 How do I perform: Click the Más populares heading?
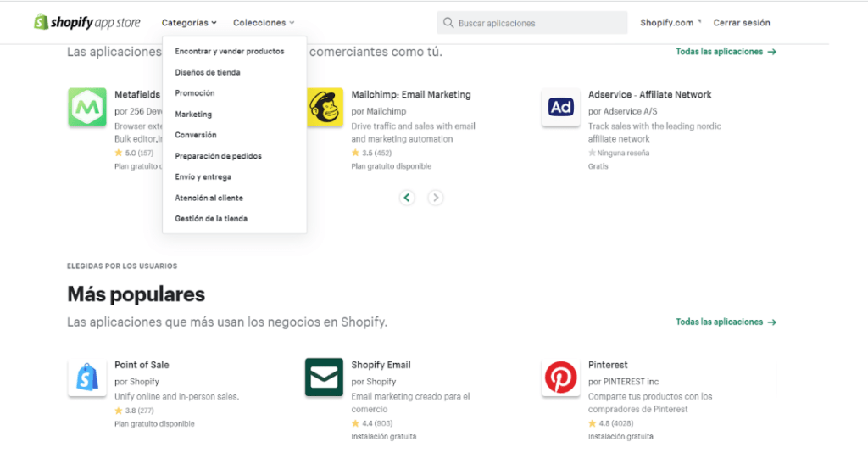(136, 294)
